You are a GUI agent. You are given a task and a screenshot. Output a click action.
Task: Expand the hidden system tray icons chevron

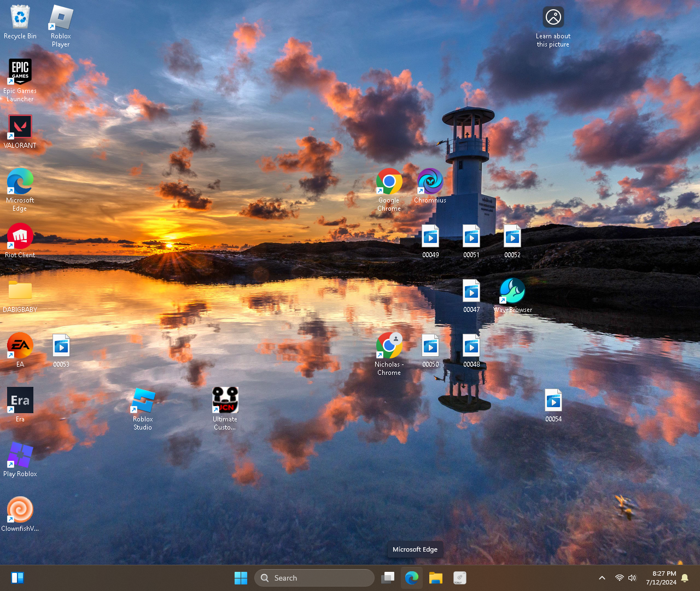(x=602, y=578)
